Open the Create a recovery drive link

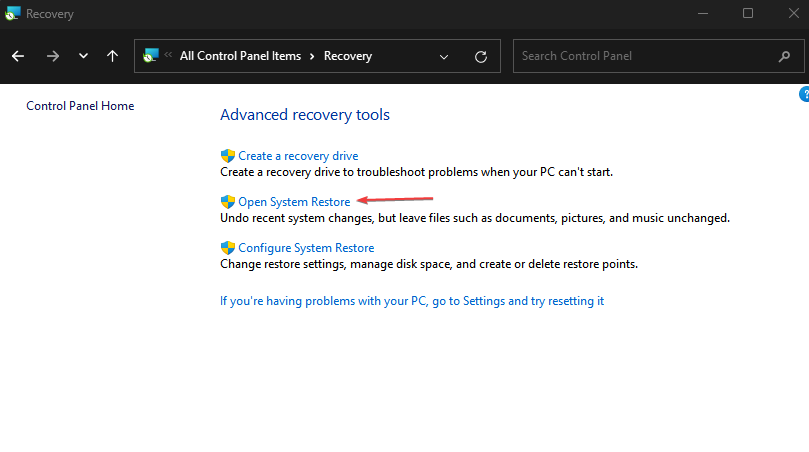coord(298,156)
